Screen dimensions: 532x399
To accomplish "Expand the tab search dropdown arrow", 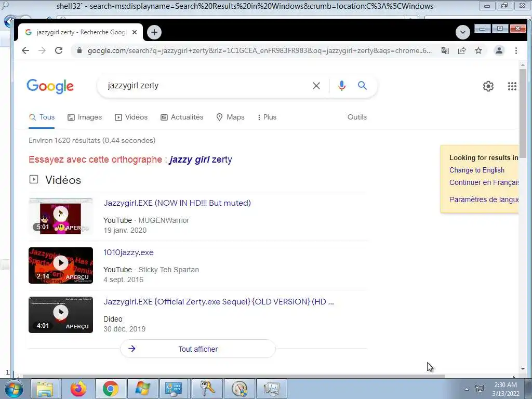I will (x=462, y=33).
